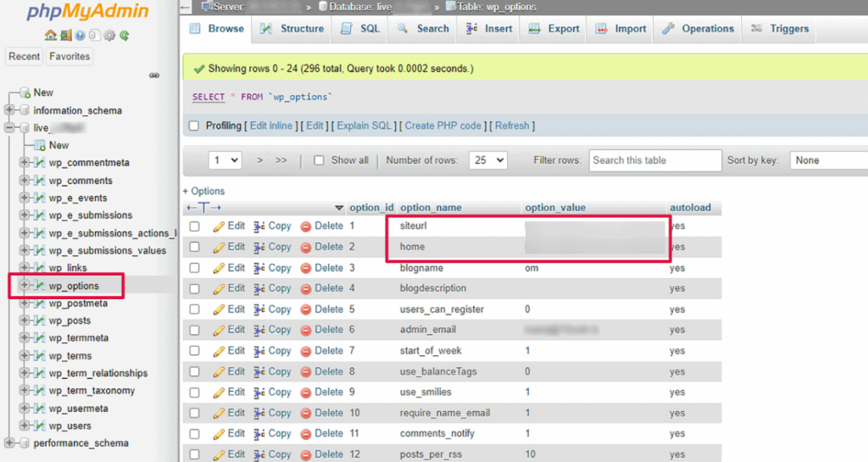
Task: Open the Export tab
Action: tap(554, 29)
